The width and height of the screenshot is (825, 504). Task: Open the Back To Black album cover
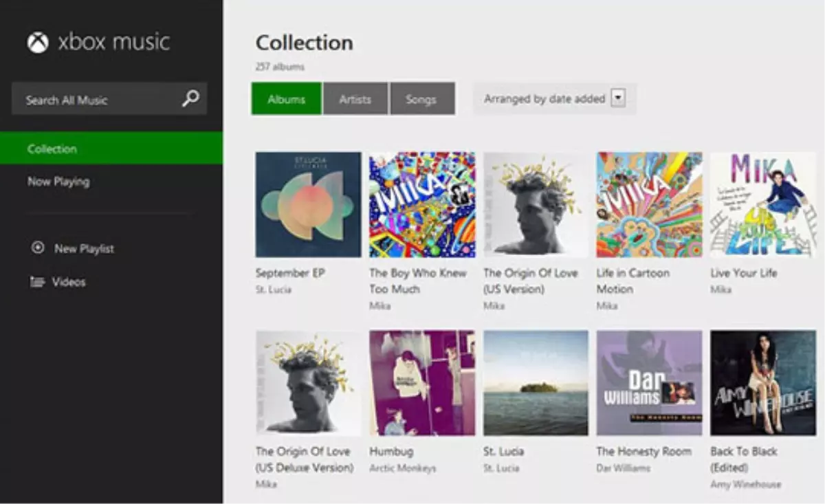tap(763, 383)
